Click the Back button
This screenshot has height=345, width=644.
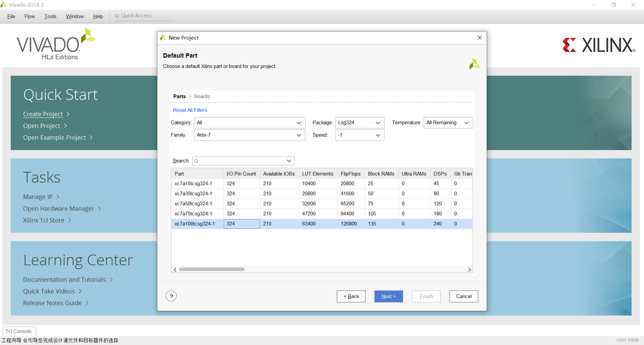coord(351,296)
